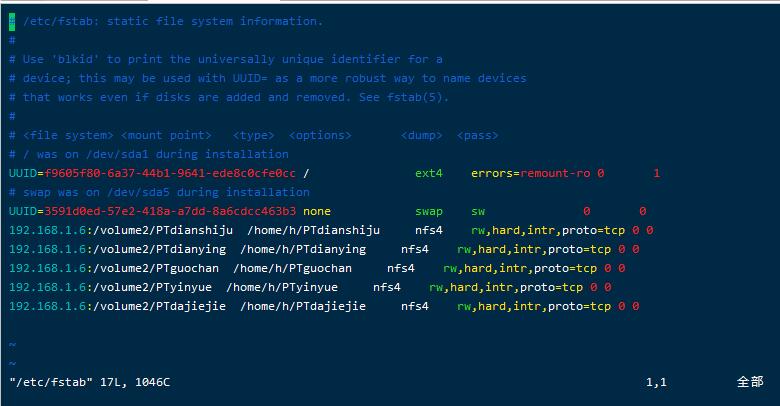Click the word none in swap line
The height and width of the screenshot is (406, 780).
(317, 211)
